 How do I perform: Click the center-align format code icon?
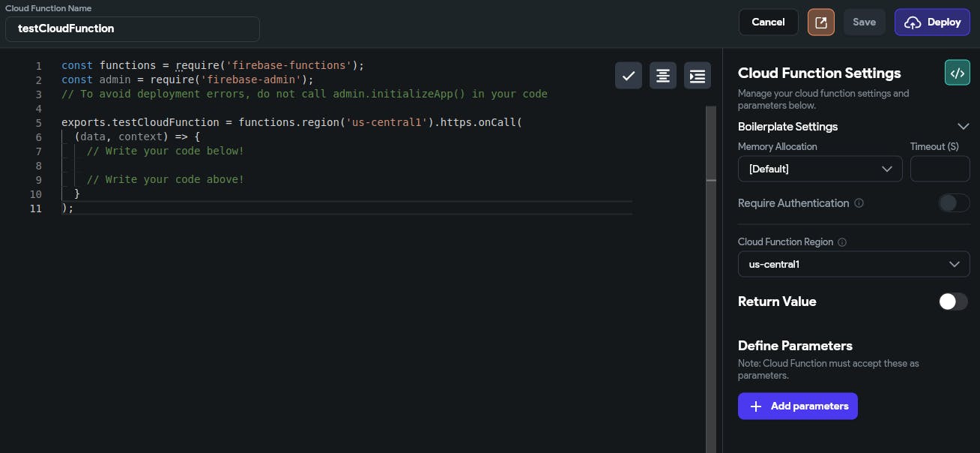[663, 76]
